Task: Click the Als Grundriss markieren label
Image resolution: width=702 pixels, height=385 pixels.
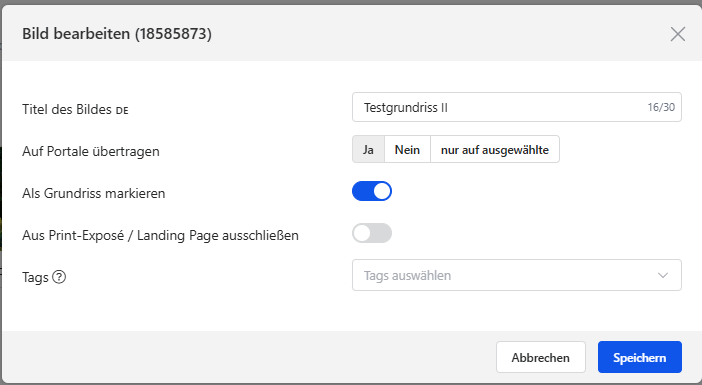Action: (x=94, y=193)
